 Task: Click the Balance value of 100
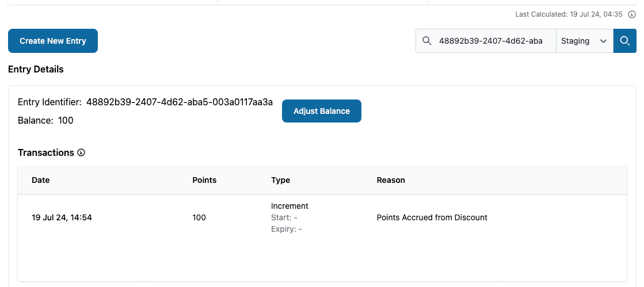[x=66, y=120]
